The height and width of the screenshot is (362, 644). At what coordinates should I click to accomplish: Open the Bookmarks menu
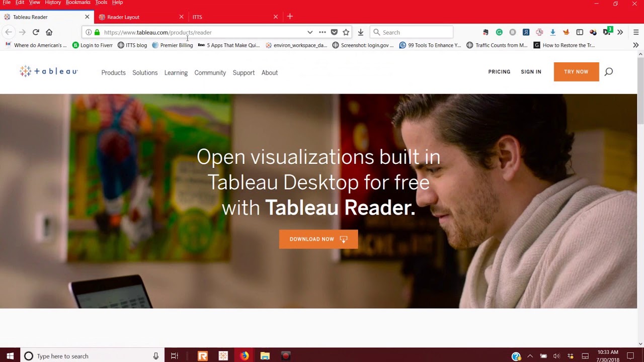(78, 3)
